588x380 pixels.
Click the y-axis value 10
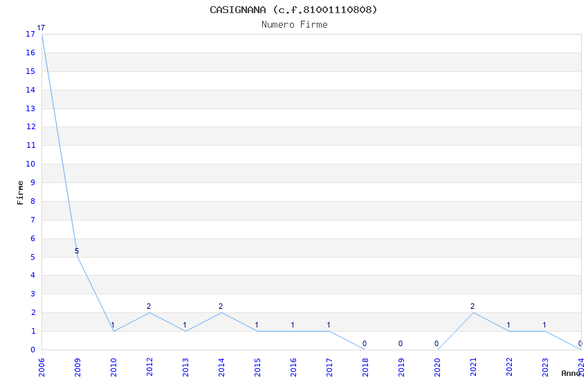(x=30, y=164)
